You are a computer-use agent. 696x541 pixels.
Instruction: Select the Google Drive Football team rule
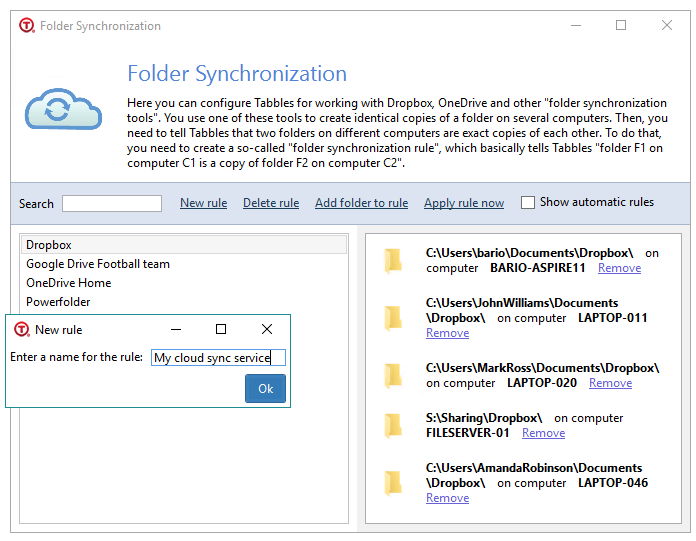pyautogui.click(x=98, y=264)
